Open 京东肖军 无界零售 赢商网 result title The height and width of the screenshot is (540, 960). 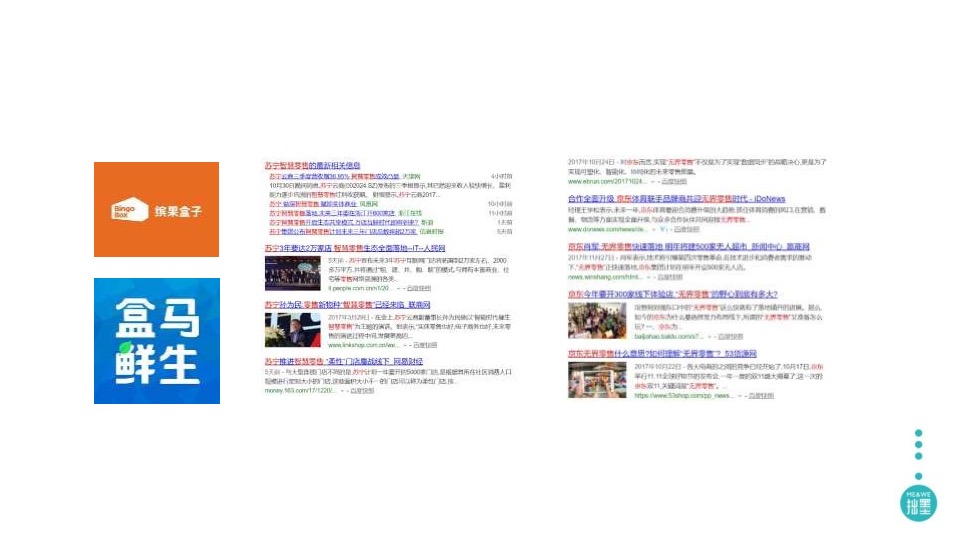click(x=688, y=246)
